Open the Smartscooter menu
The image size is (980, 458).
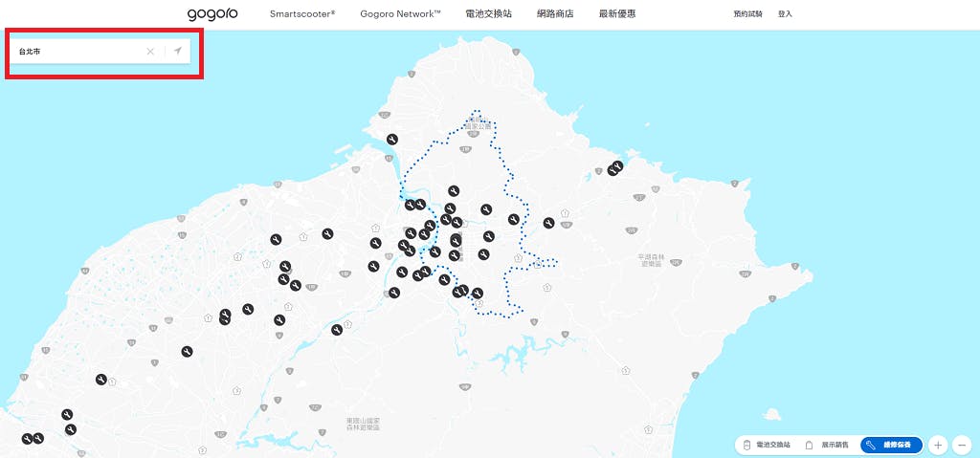coord(302,13)
